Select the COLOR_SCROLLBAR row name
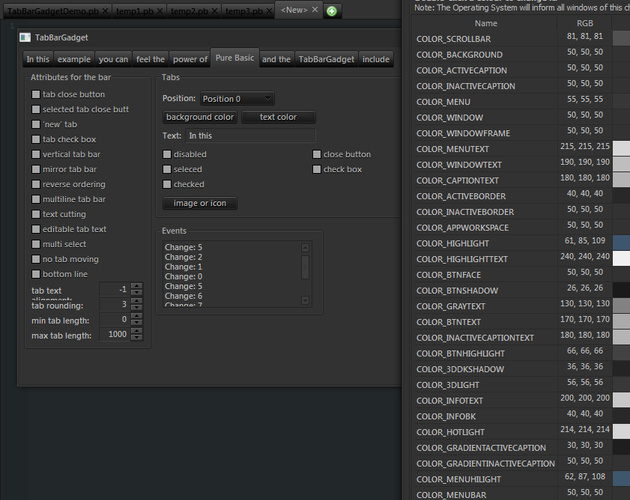 coord(454,39)
